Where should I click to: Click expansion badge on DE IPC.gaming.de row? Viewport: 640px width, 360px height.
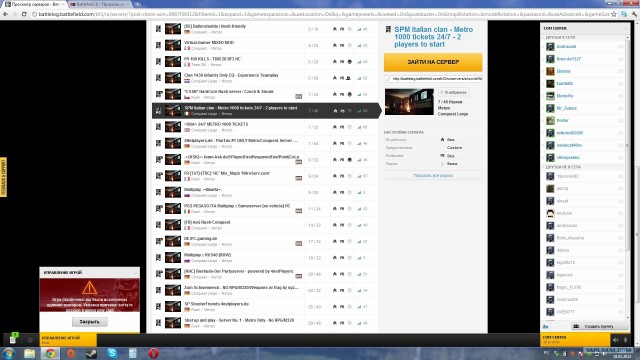coord(299,244)
